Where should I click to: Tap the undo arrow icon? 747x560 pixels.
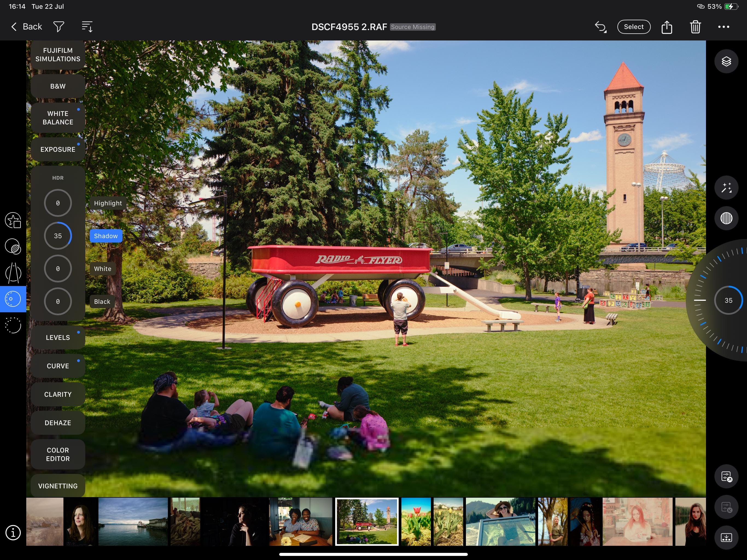click(x=600, y=27)
